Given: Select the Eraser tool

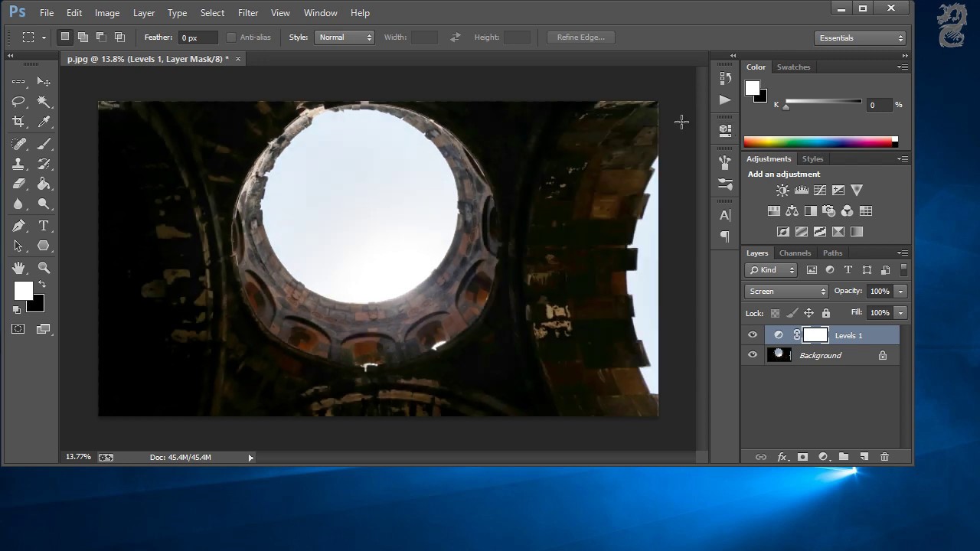Looking at the screenshot, I should [18, 184].
